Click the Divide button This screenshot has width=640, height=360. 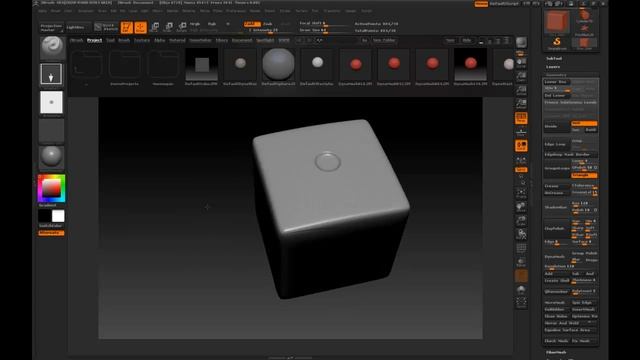click(x=556, y=126)
